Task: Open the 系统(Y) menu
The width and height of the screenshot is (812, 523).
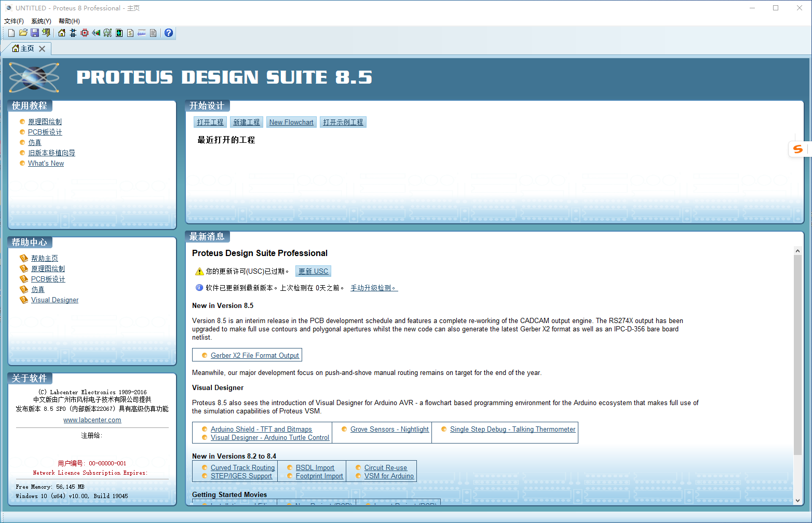Action: pos(41,21)
